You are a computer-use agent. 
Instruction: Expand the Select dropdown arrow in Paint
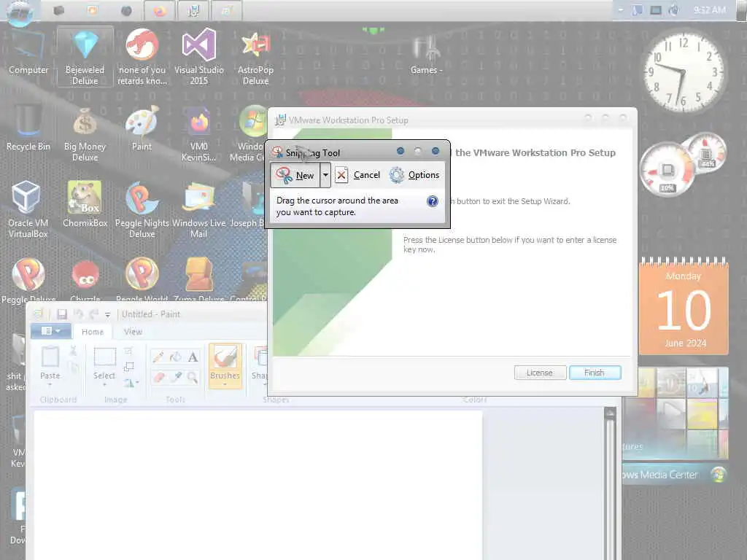[104, 384]
